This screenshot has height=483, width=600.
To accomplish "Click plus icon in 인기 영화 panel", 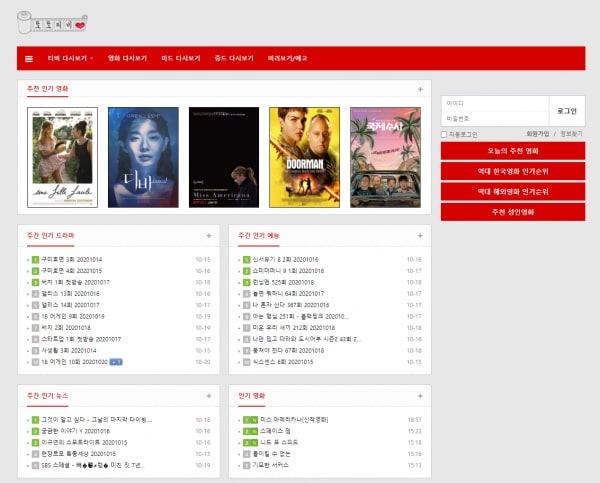I will pyautogui.click(x=420, y=396).
